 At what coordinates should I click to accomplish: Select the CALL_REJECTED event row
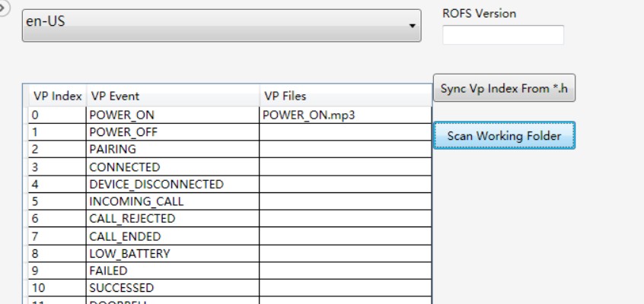(172, 219)
